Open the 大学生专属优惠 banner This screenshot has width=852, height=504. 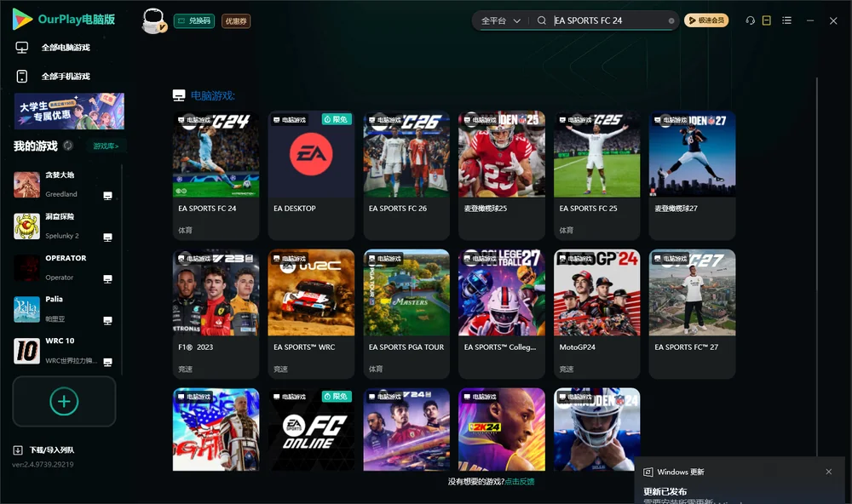(x=69, y=111)
